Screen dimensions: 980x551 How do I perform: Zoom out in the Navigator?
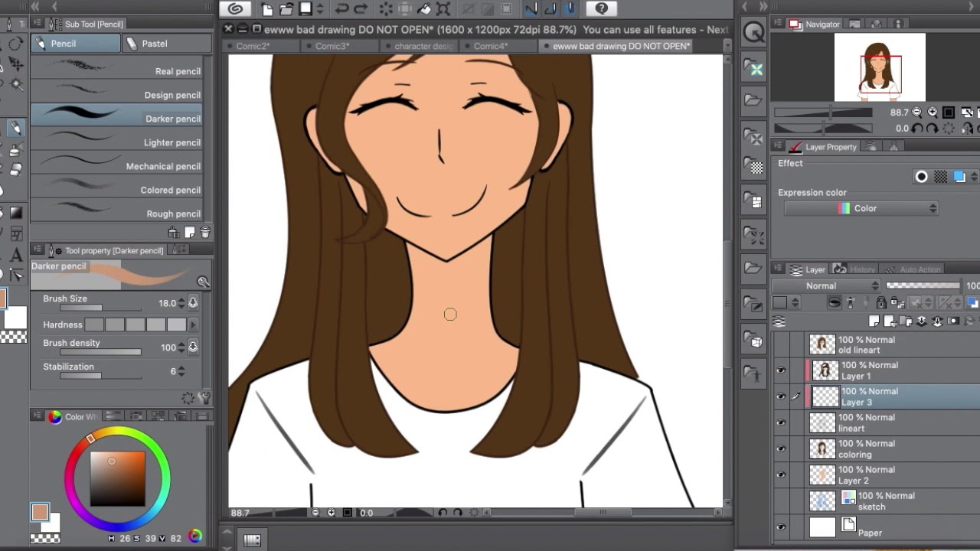click(917, 112)
